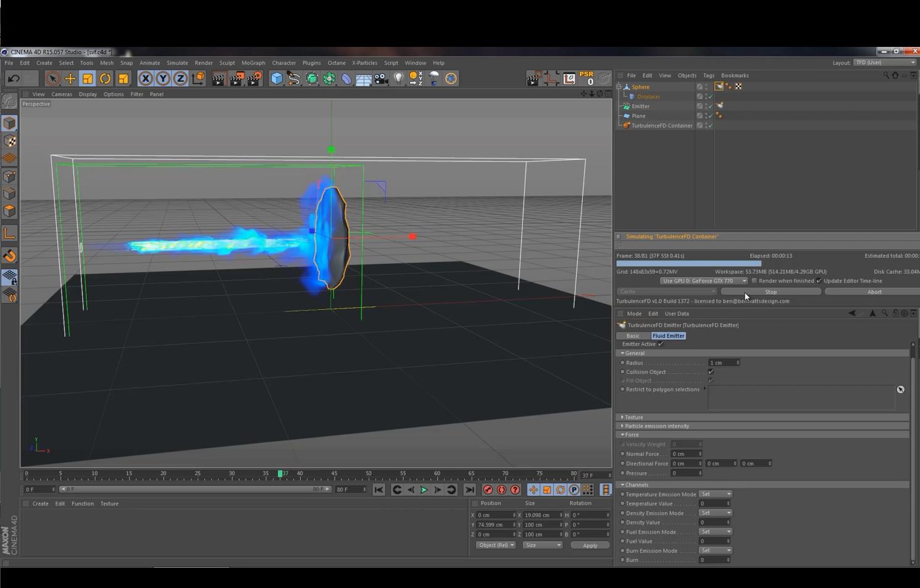This screenshot has width=920, height=588.
Task: Click the Go to Start playback button
Action: (379, 490)
